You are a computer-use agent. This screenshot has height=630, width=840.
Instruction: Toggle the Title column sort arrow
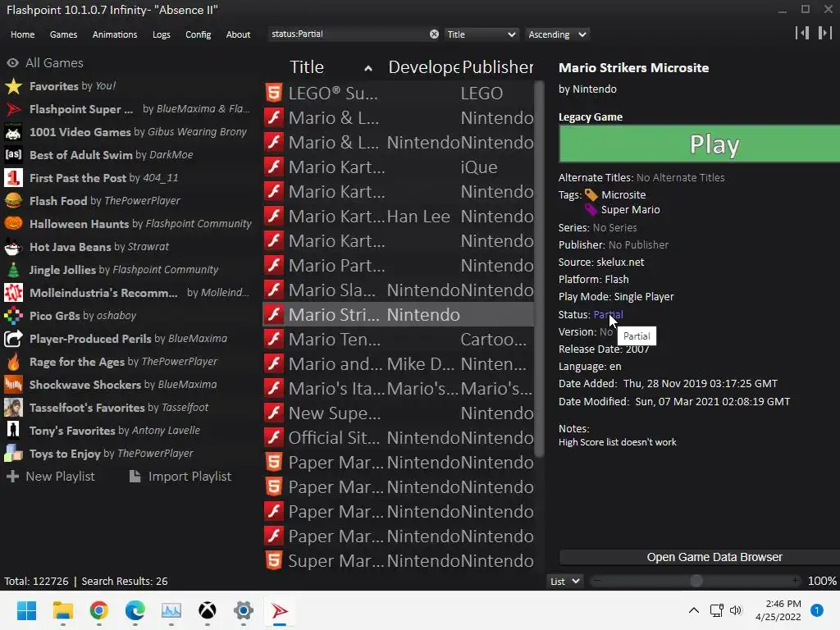pos(368,68)
